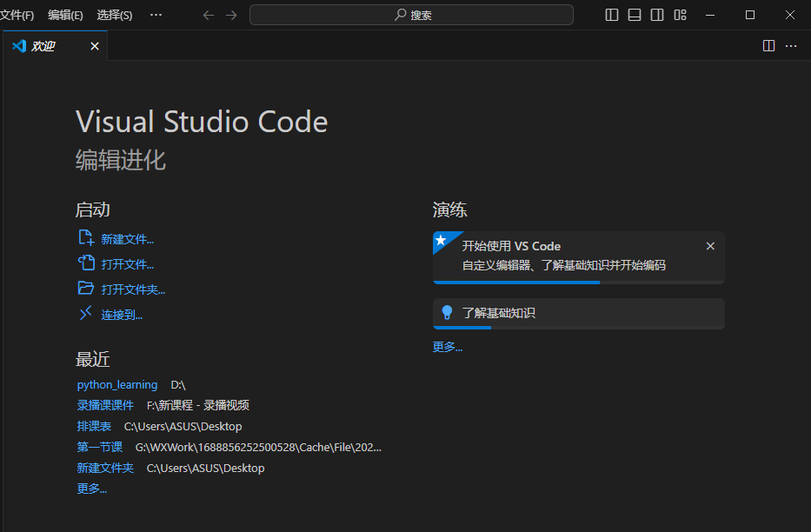Screen dimensions: 811x532
Task: Click the 最近 section heading
Action: tap(93, 359)
